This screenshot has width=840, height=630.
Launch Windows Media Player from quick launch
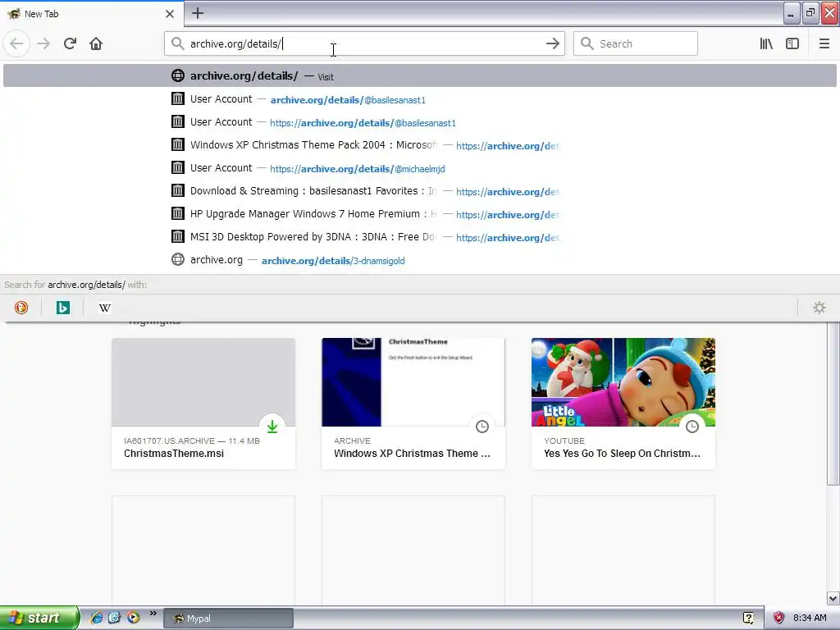click(133, 618)
